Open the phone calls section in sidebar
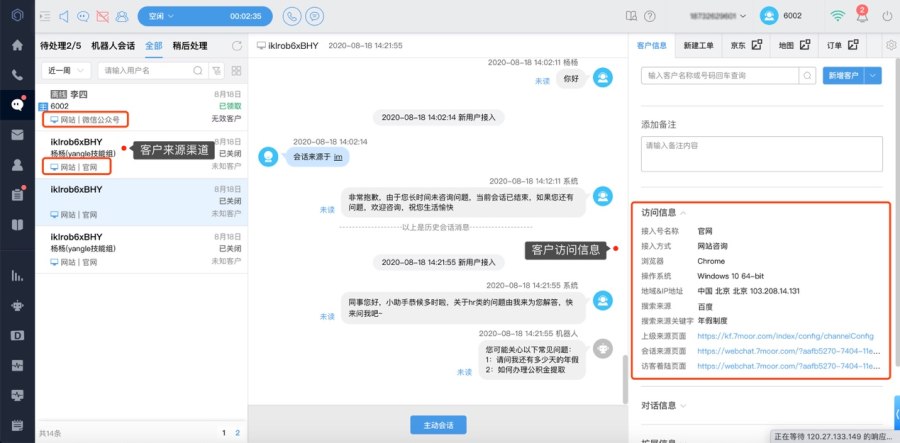 (x=17, y=75)
